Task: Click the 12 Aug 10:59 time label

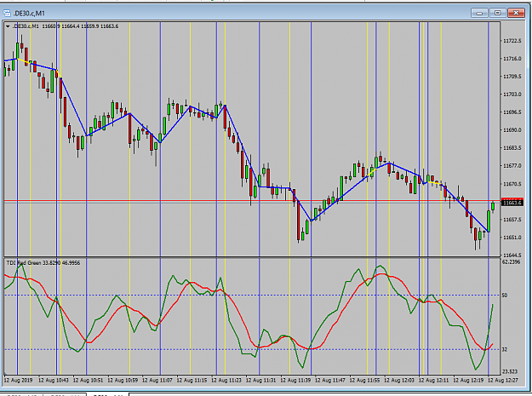Action: [123, 381]
